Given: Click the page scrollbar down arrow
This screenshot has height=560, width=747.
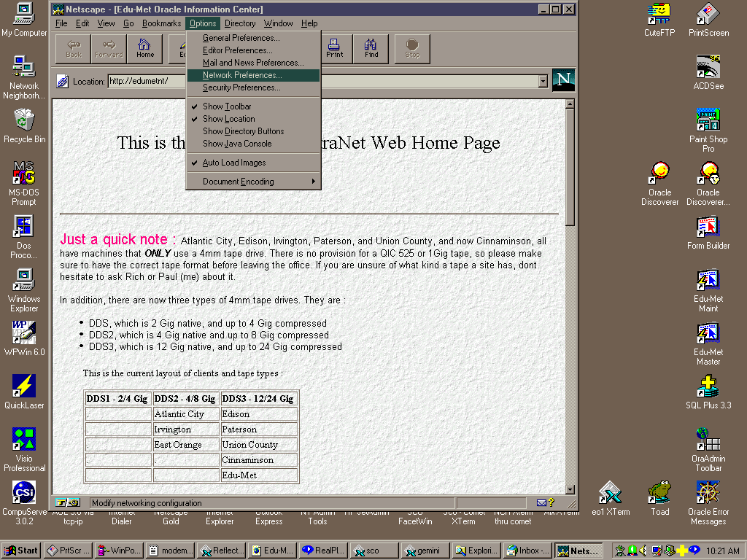Looking at the screenshot, I should [x=570, y=489].
